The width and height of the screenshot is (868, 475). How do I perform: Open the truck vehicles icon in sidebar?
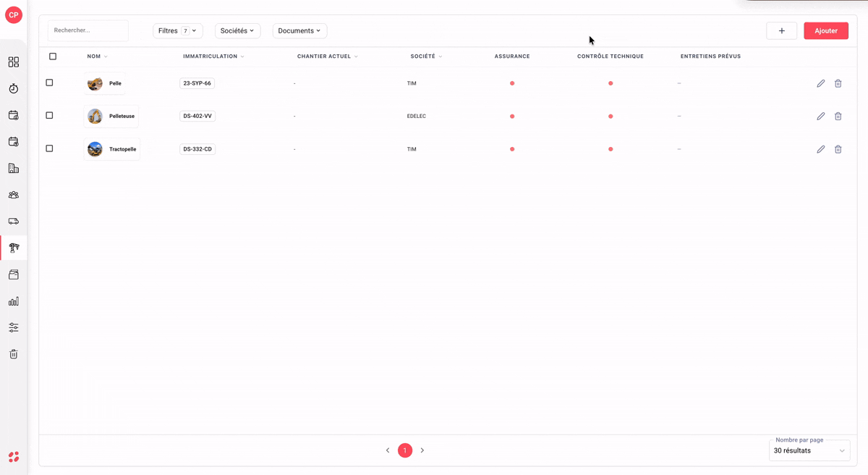click(14, 222)
